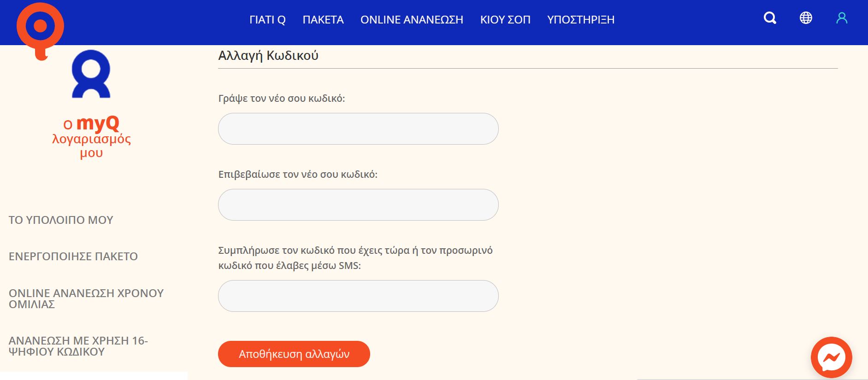
Task: Open ONLINE ΑΝΑΝΕΩΣΗ ΧΡΟΝΟΥ ΟΜΙΛΙΑΣ sidebar link
Action: click(86, 298)
